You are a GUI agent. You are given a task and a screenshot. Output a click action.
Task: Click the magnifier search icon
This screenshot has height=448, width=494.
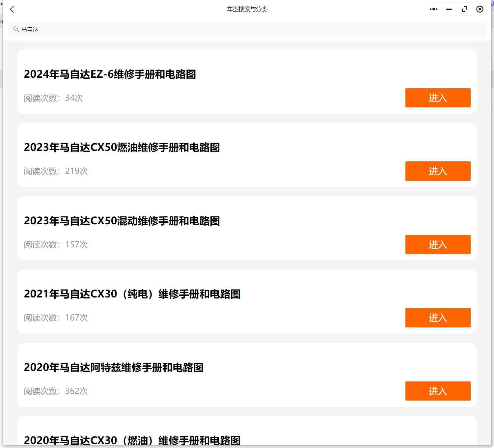coord(16,29)
